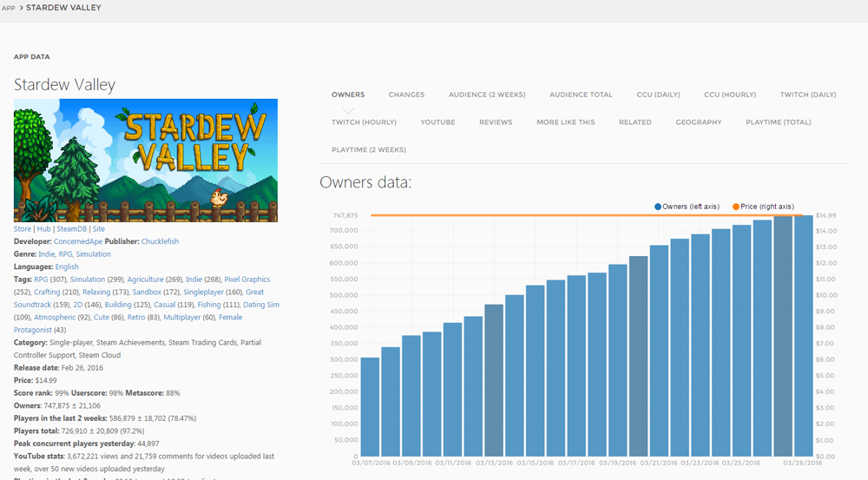Toggle the Owners legend dot
This screenshot has width=868, height=480.
658,207
